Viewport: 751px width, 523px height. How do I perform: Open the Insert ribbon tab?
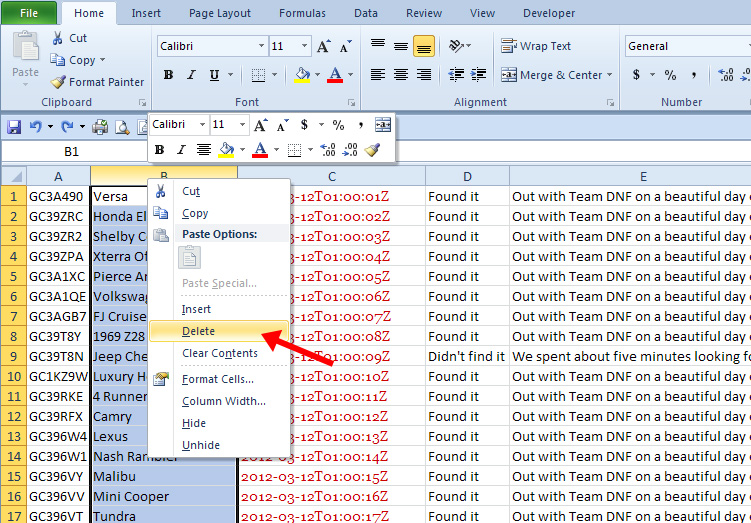(x=146, y=13)
